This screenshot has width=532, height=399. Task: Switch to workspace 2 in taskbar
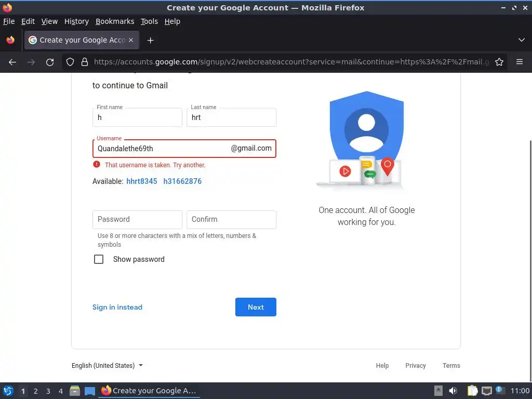coord(36,391)
